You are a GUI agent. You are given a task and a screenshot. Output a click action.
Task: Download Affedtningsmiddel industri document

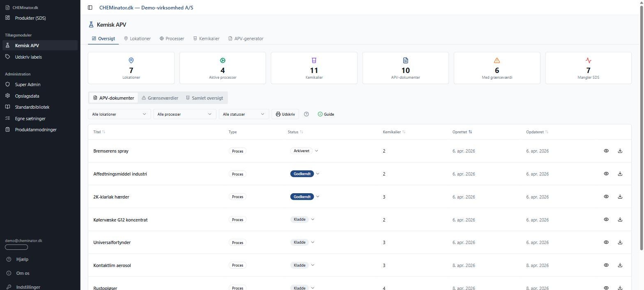(x=620, y=174)
